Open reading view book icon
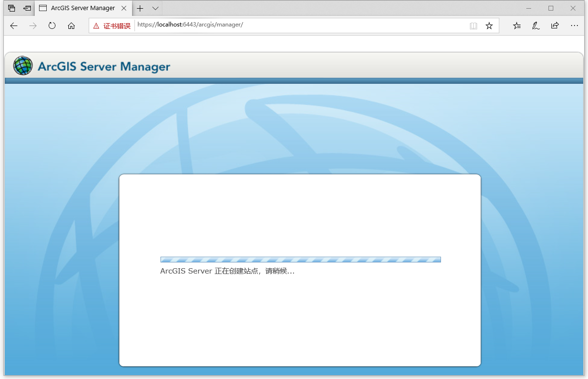This screenshot has height=379, width=588. point(473,26)
